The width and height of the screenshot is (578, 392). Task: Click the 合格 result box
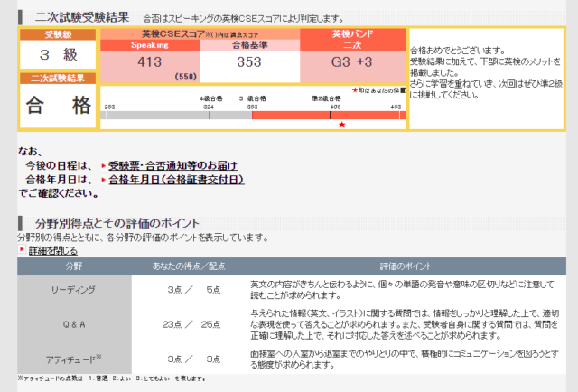click(58, 107)
